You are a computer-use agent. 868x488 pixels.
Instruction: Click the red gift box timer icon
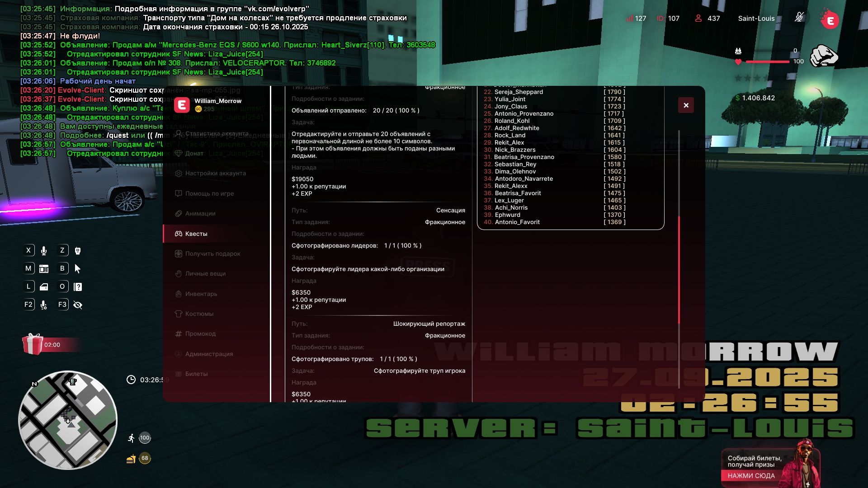(x=33, y=344)
